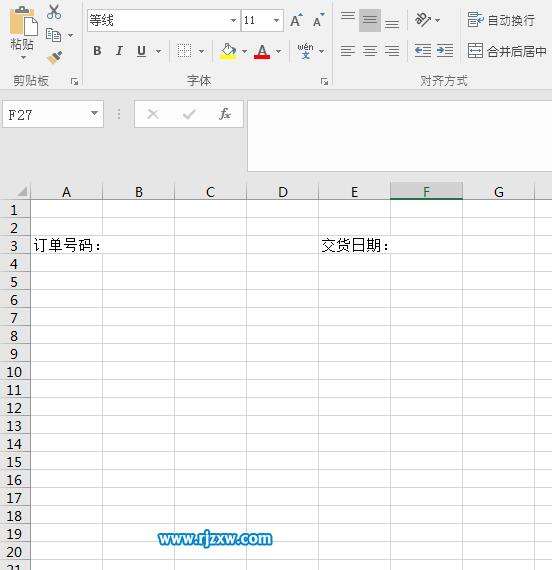Apply cell borders icon
Screen dimensions: 552x570
[184, 51]
